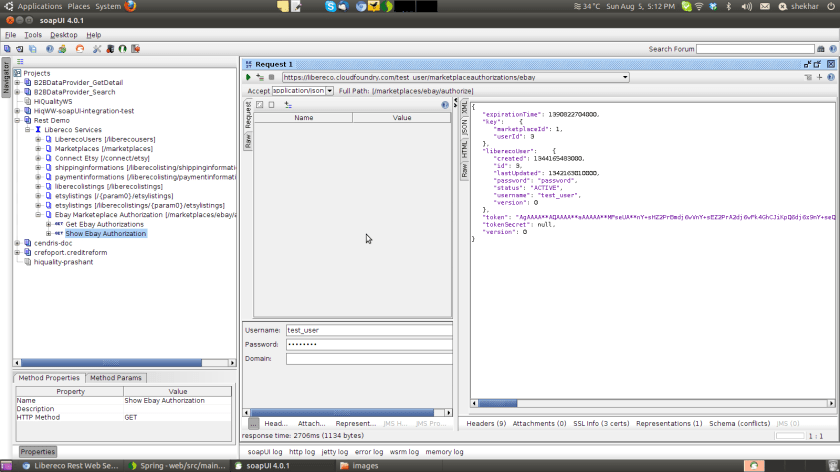Toggle the Navigator side panel tab

tap(6, 80)
